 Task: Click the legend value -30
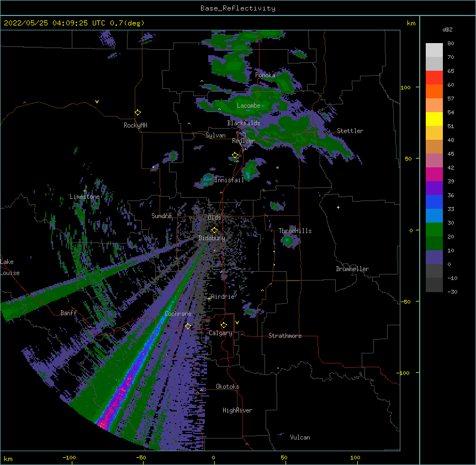coord(452,292)
